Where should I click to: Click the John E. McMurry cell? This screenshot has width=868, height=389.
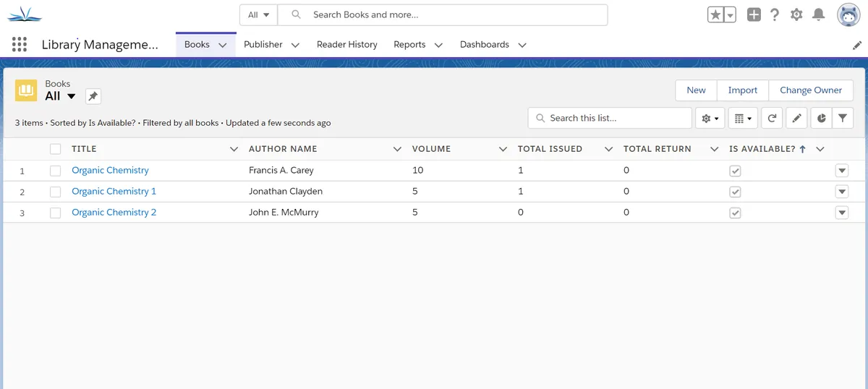(284, 213)
